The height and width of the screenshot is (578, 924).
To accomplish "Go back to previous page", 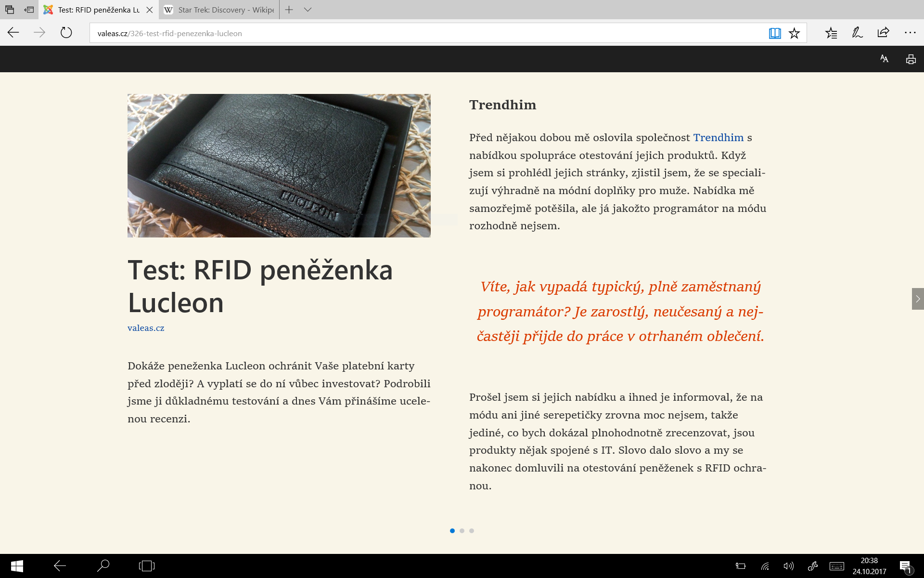I will coord(13,33).
